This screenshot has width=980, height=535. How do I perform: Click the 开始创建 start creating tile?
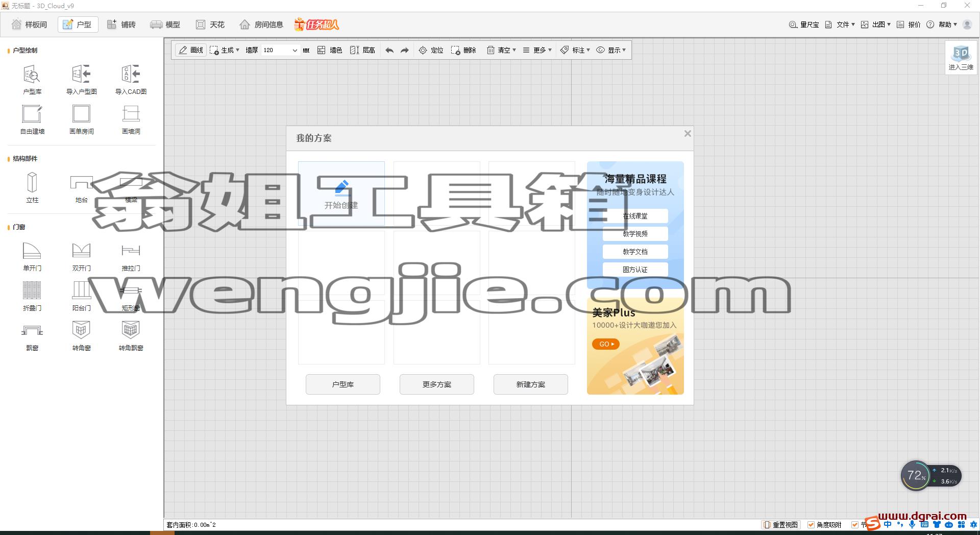click(341, 193)
